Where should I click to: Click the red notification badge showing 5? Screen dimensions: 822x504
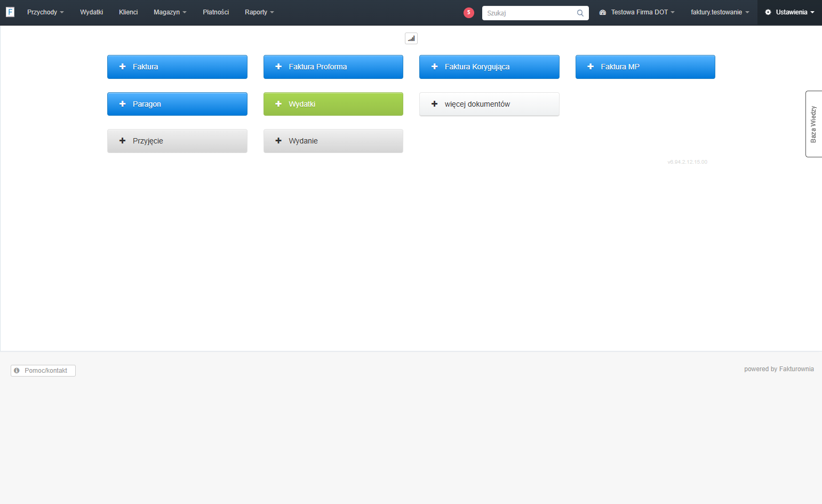pyautogui.click(x=469, y=13)
